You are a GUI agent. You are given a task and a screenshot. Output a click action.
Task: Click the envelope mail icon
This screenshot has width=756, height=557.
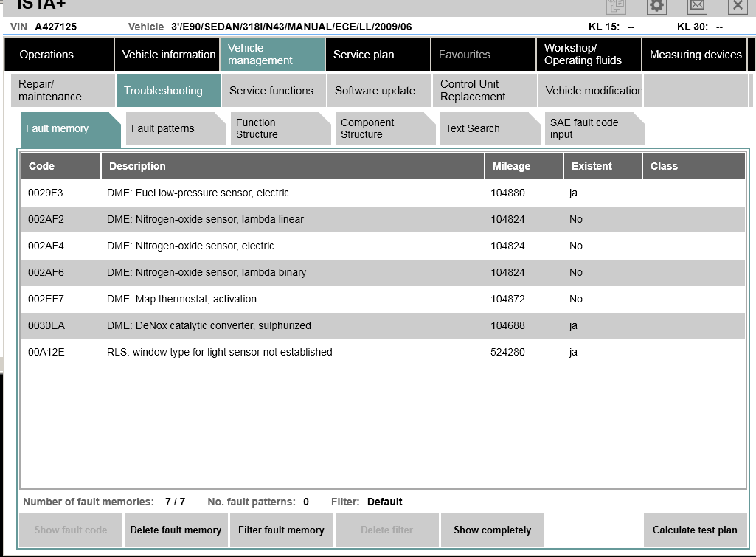(x=697, y=6)
